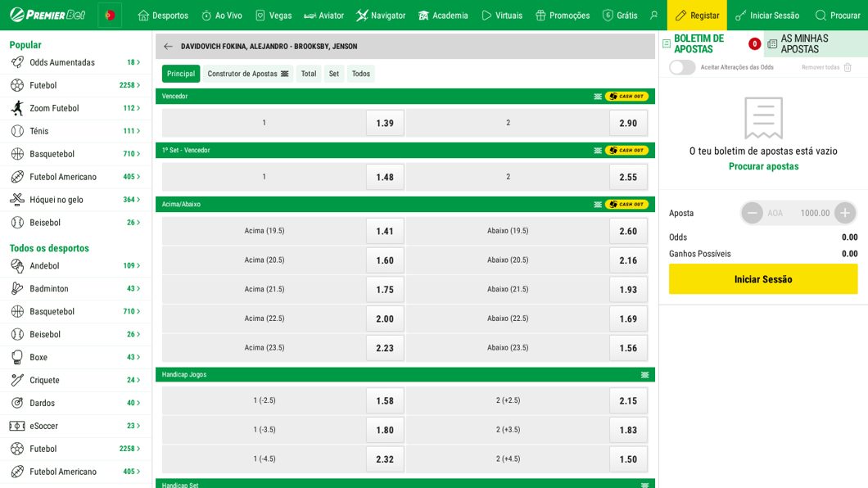Select the Total market tab
Screen dimensions: 868x488
(309, 74)
